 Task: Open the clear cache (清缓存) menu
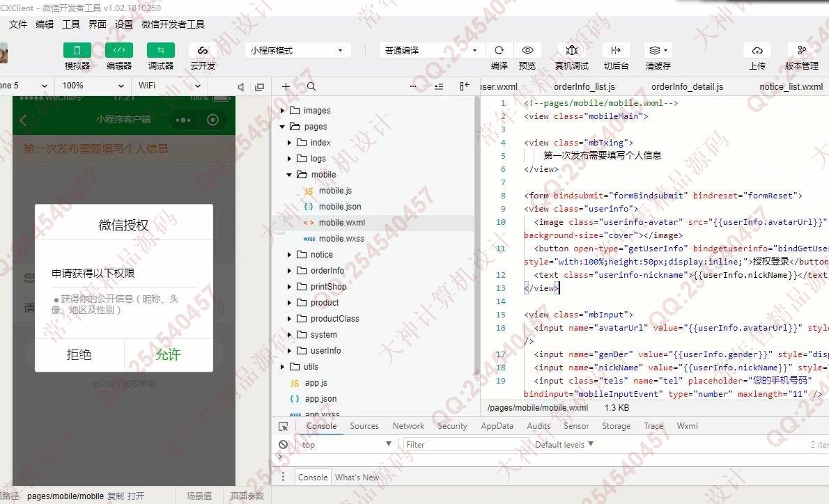[x=658, y=50]
